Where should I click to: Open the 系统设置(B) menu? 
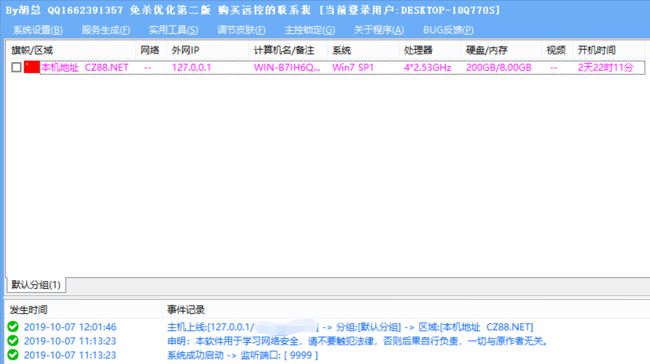pyautogui.click(x=38, y=30)
